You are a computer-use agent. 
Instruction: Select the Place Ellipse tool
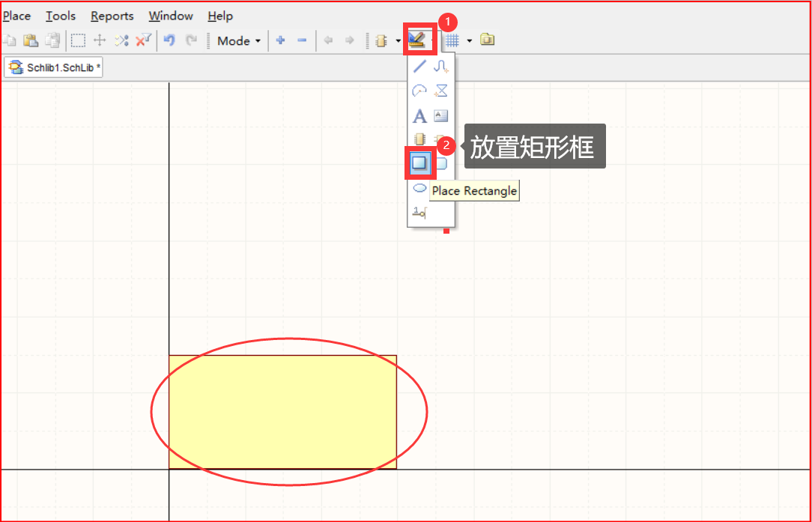[x=419, y=188]
